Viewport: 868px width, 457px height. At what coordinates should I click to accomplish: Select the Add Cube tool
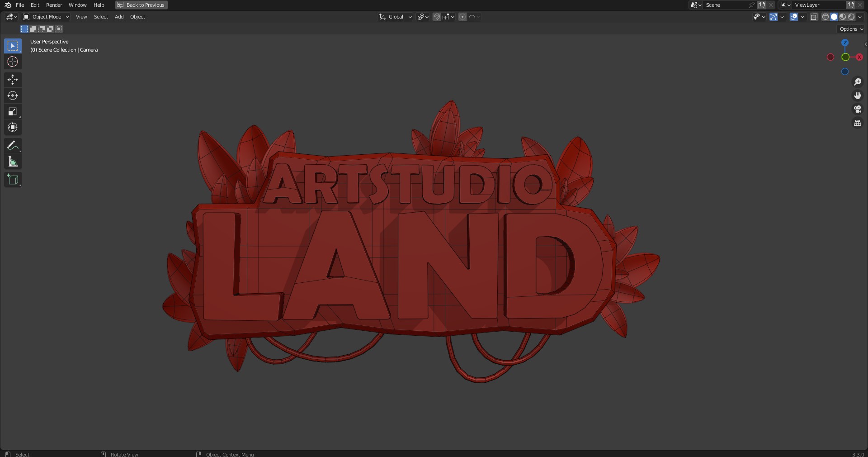[12, 179]
